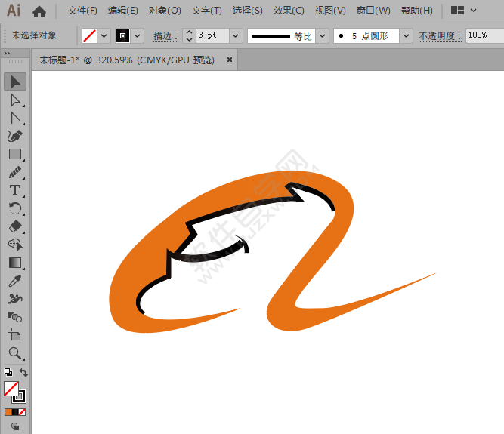
Task: Open the 文字(T) menu
Action: coord(207,11)
